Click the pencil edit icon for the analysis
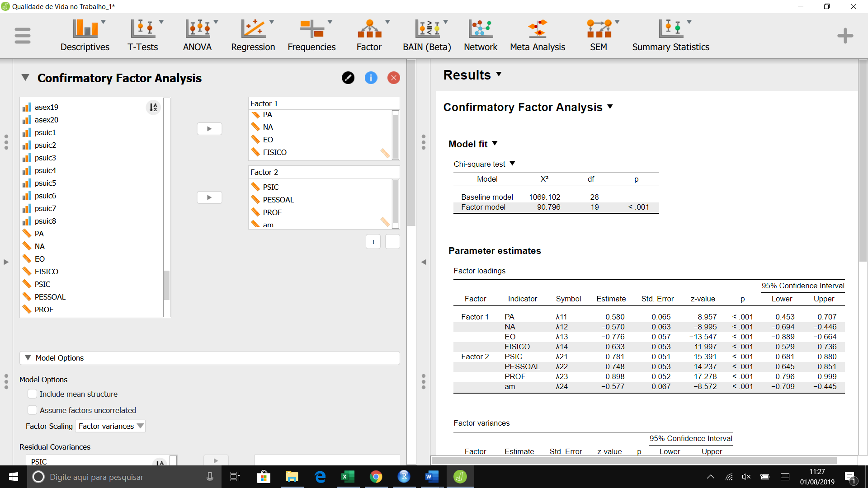The image size is (868, 488). (348, 78)
